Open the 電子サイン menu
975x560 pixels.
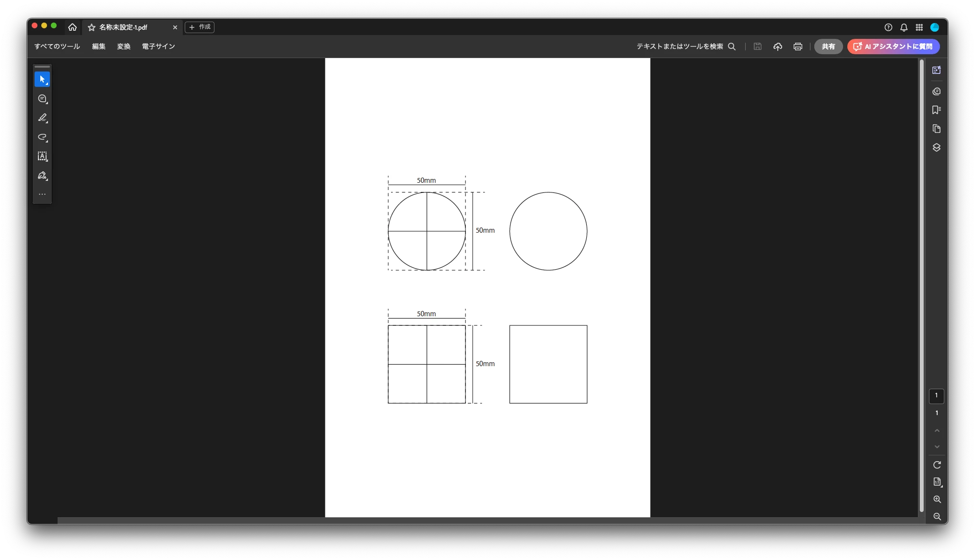pyautogui.click(x=158, y=47)
